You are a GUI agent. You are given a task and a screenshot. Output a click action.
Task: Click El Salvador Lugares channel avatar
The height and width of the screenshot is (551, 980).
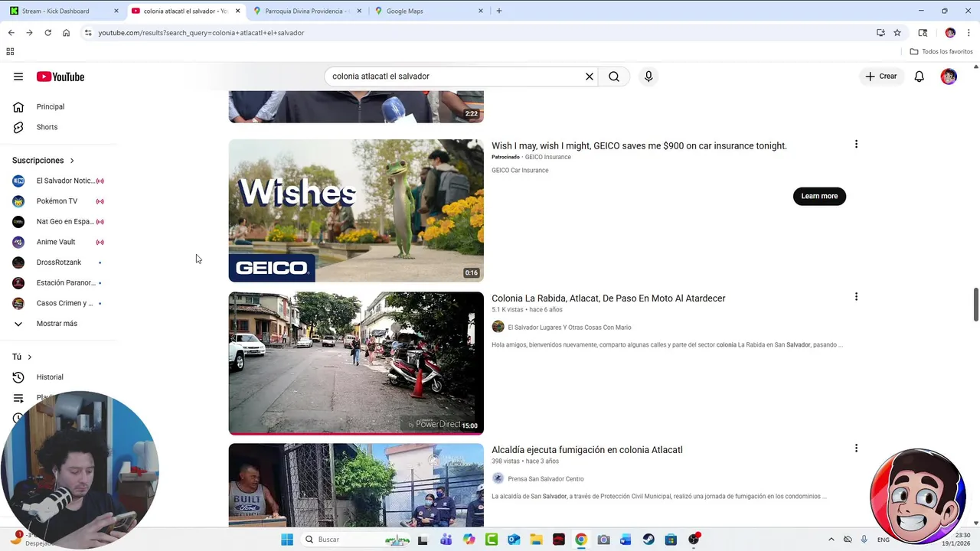click(498, 327)
